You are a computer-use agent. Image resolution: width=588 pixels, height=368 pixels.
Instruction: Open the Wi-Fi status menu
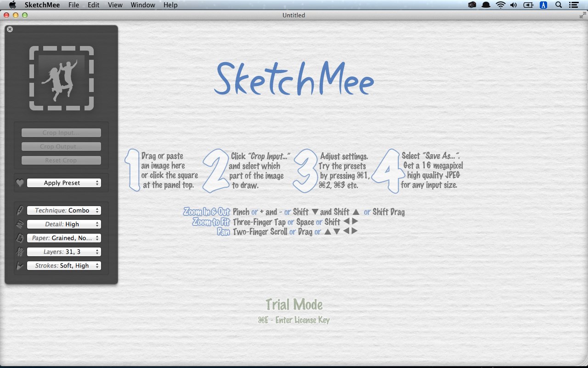point(500,5)
